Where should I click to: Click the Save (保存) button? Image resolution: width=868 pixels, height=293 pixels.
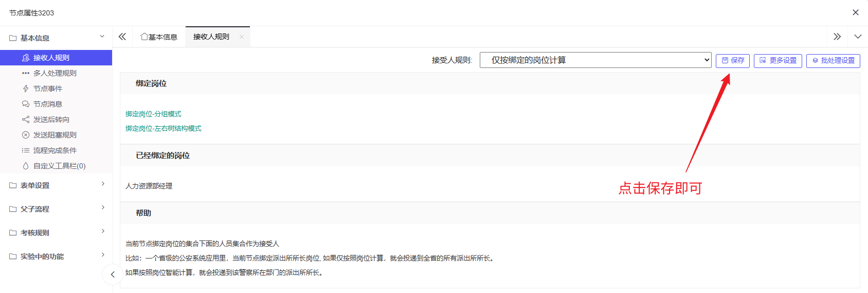coord(733,61)
